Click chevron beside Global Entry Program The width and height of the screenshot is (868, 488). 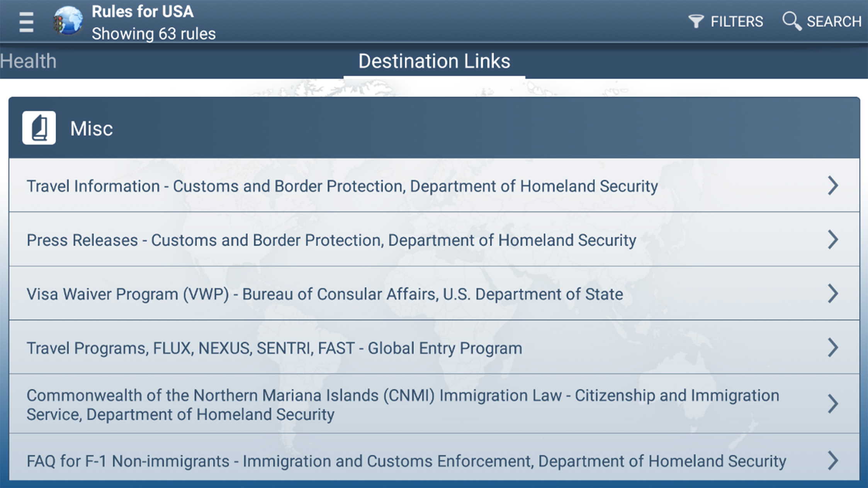click(x=833, y=348)
